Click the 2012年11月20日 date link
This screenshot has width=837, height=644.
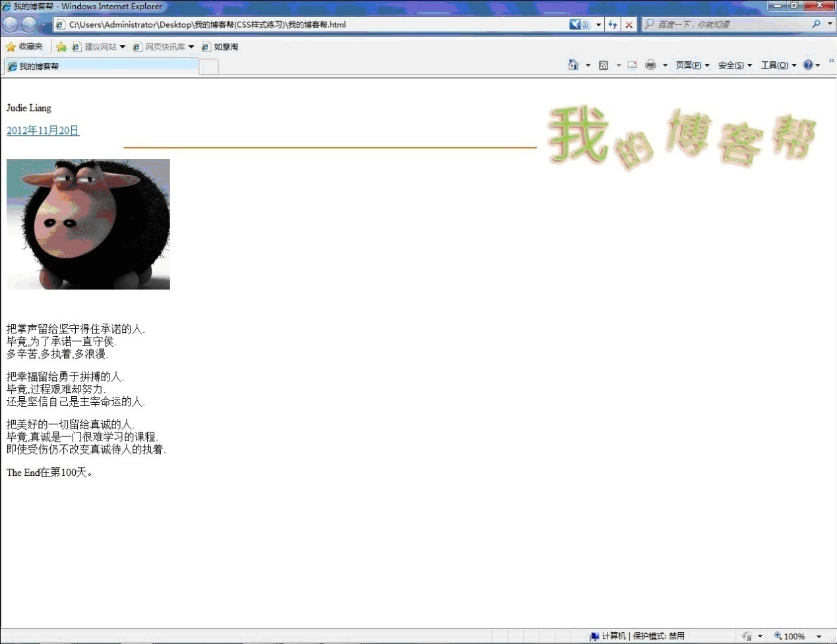pyautogui.click(x=43, y=131)
